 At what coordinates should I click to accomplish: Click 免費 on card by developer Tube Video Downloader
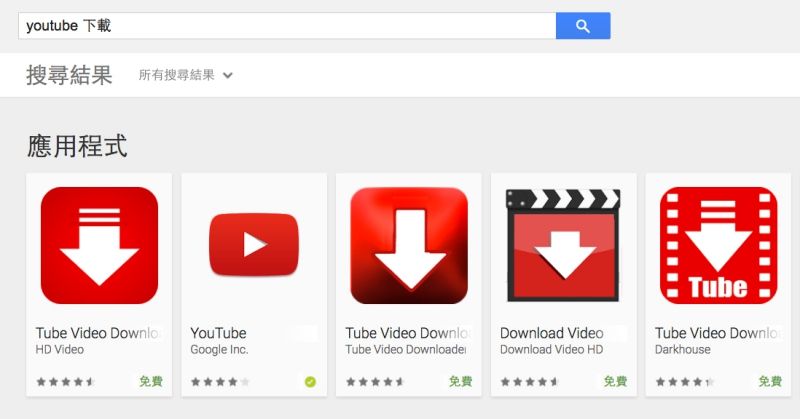tap(460, 381)
